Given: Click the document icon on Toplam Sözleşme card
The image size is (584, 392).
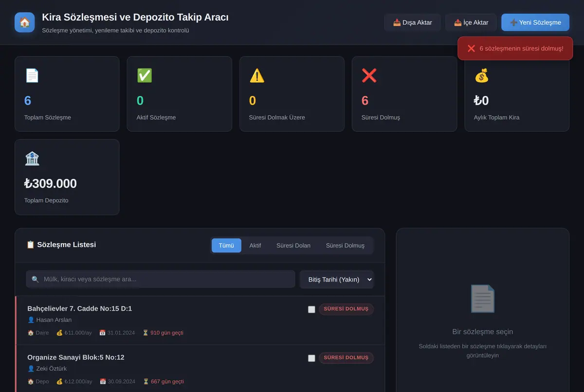Looking at the screenshot, I should (x=32, y=75).
